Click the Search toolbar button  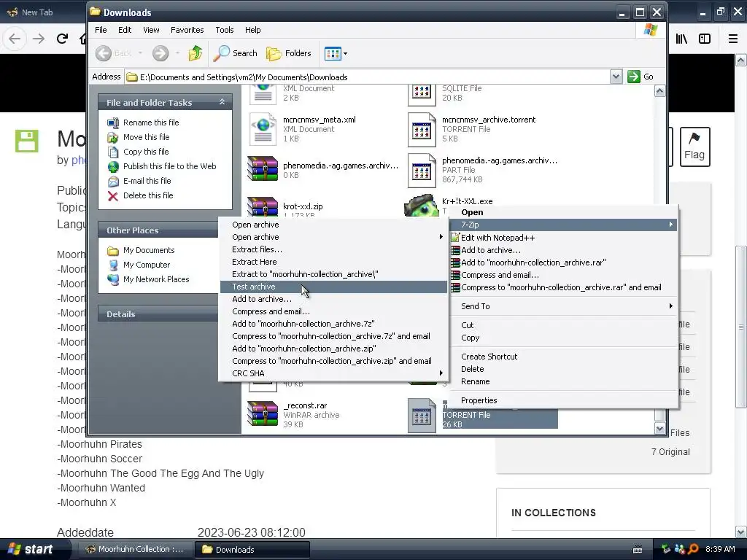pos(236,53)
